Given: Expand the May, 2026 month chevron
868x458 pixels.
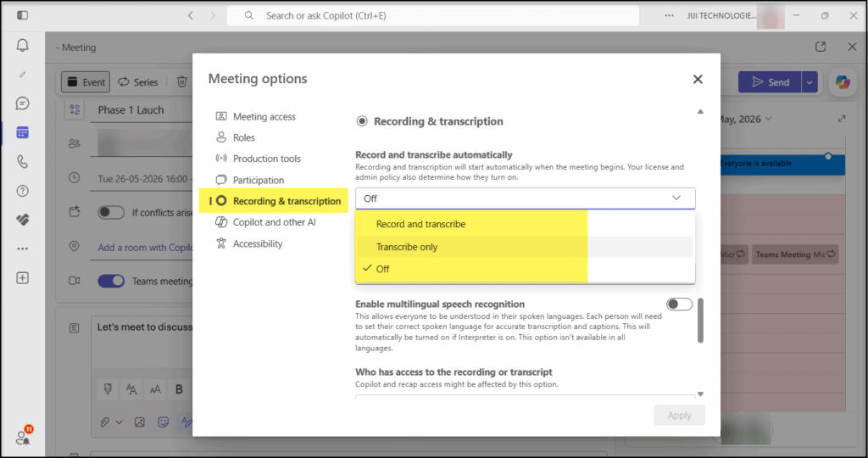Looking at the screenshot, I should 768,119.
